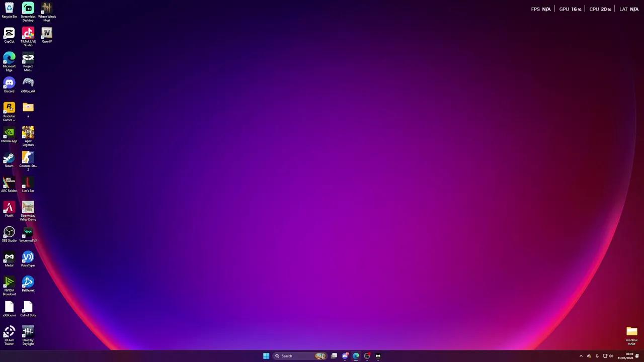Select the TikTok LIVE Studio shortcut
The height and width of the screenshot is (362, 644).
(x=28, y=37)
